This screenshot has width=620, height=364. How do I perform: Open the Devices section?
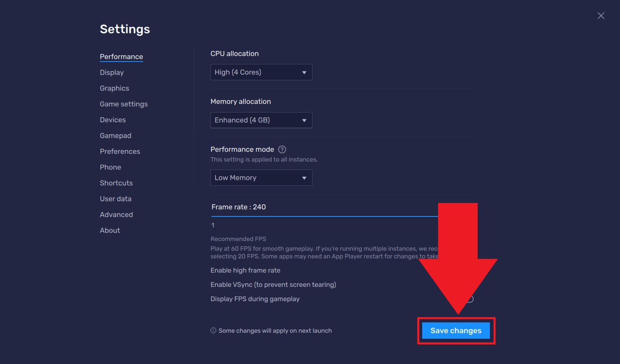(113, 120)
